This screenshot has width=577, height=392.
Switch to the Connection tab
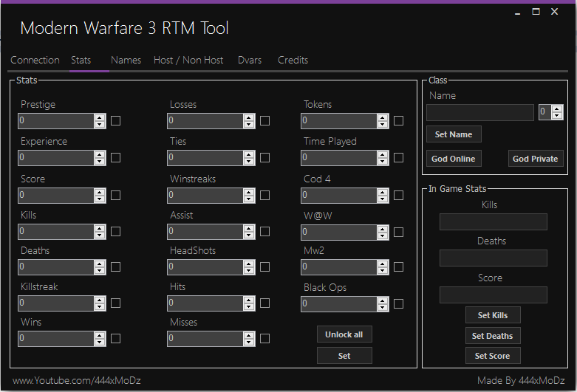pyautogui.click(x=35, y=61)
